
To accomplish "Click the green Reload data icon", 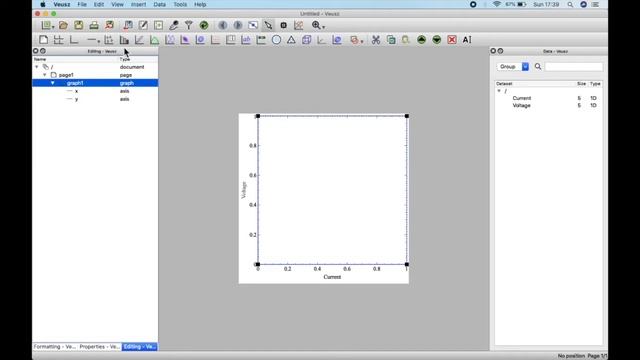I will [204, 25].
